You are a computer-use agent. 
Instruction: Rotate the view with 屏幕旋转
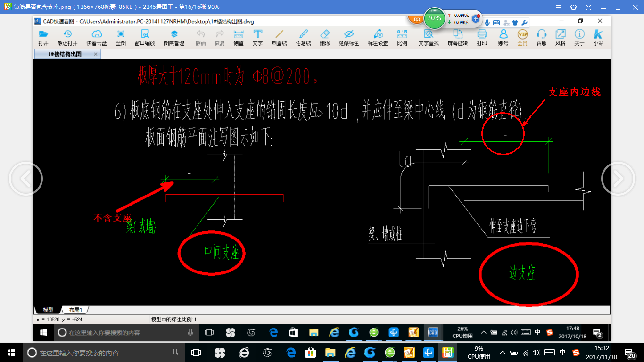[458, 38]
